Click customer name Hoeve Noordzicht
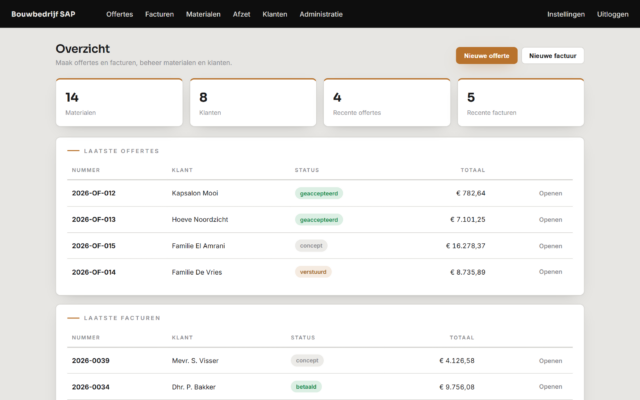This screenshot has height=400, width=640. pos(200,219)
